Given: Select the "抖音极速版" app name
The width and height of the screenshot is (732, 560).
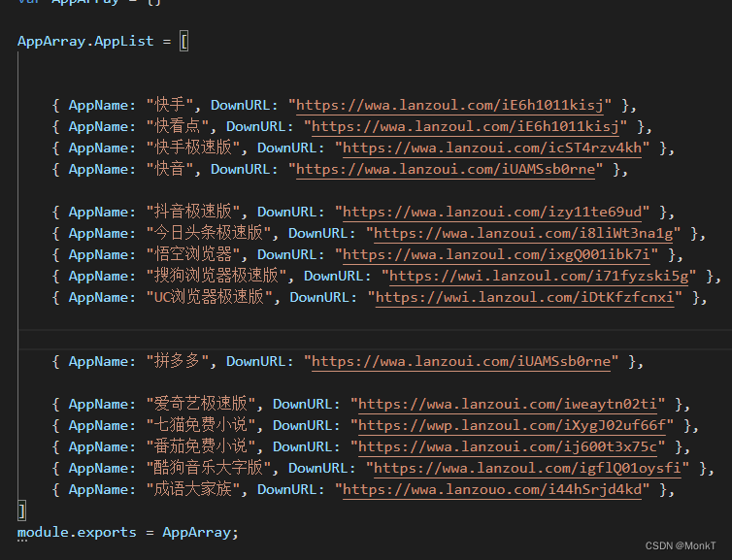Looking at the screenshot, I should coord(193,212).
